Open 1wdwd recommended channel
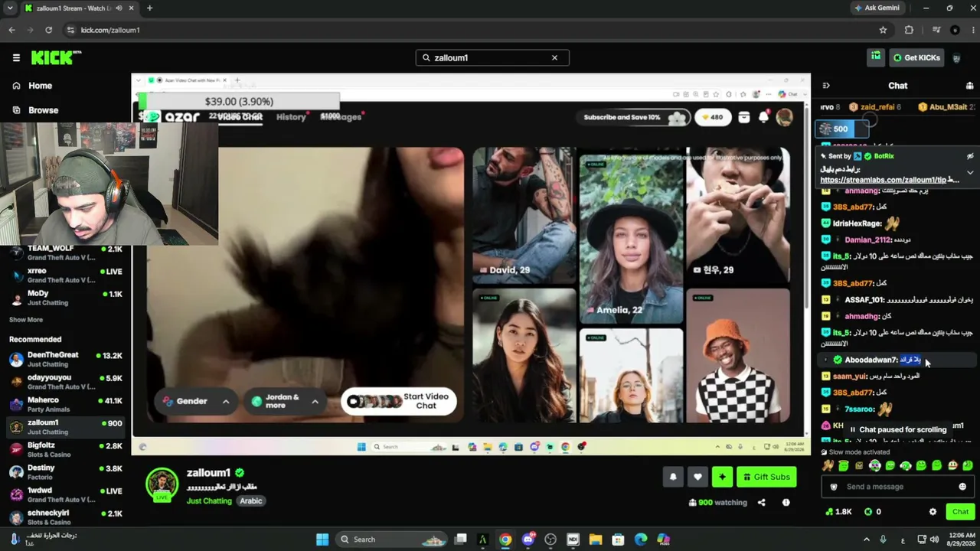Screen dimensions: 980x551 [x=66, y=494]
